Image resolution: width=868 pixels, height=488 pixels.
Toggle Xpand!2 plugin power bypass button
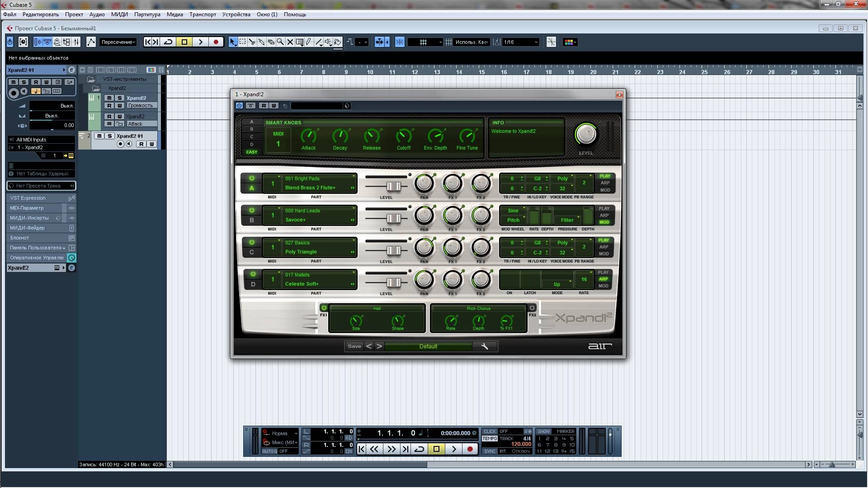click(x=239, y=106)
